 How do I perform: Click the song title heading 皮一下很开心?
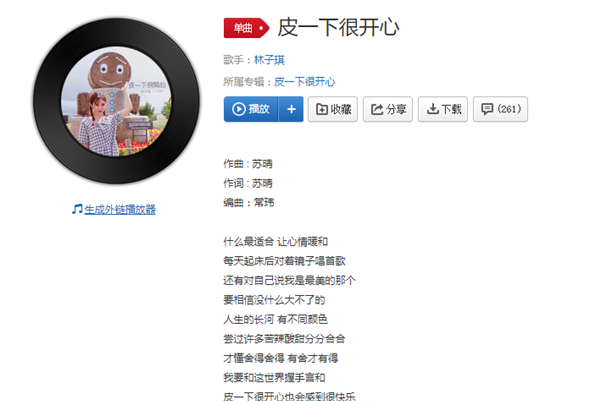point(338,28)
